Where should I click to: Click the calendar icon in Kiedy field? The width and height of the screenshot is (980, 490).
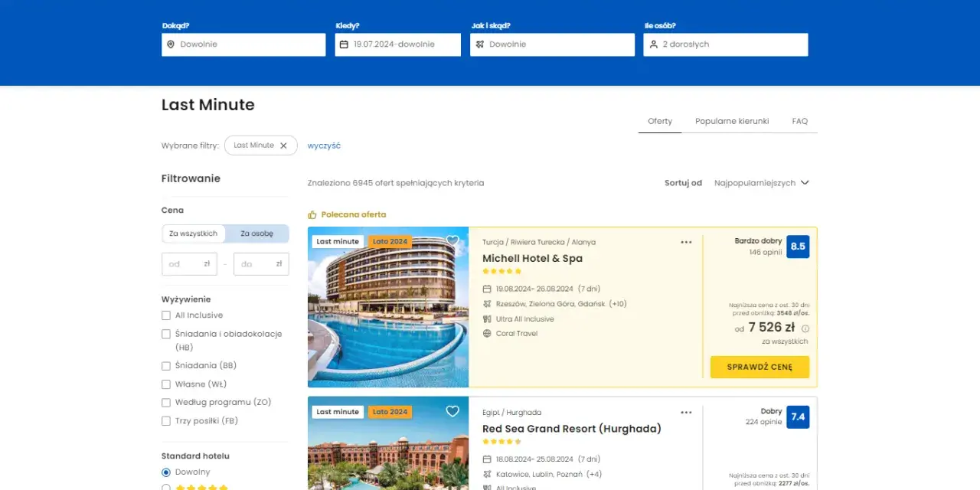pos(344,44)
